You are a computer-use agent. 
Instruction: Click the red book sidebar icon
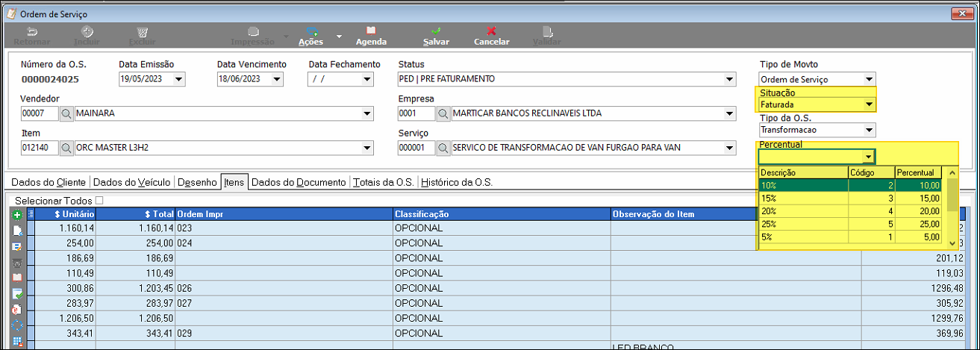[19, 278]
